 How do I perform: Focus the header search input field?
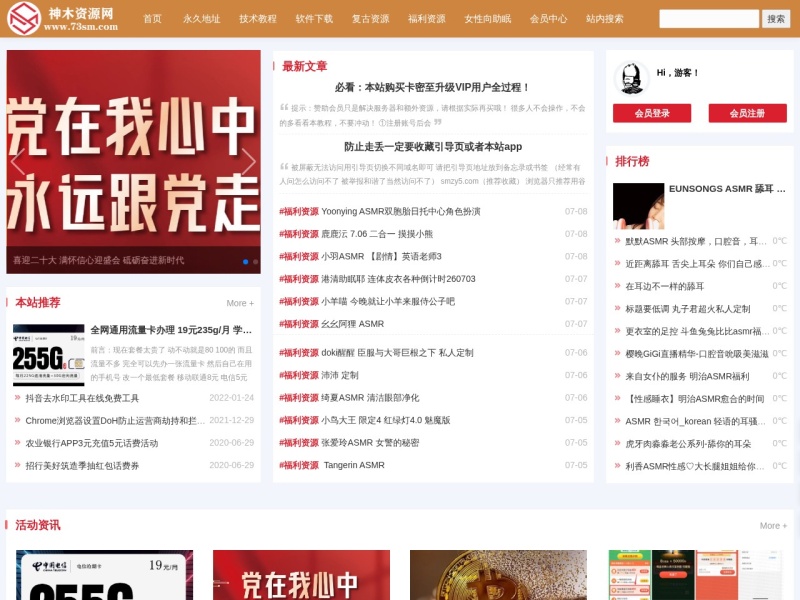(x=709, y=19)
